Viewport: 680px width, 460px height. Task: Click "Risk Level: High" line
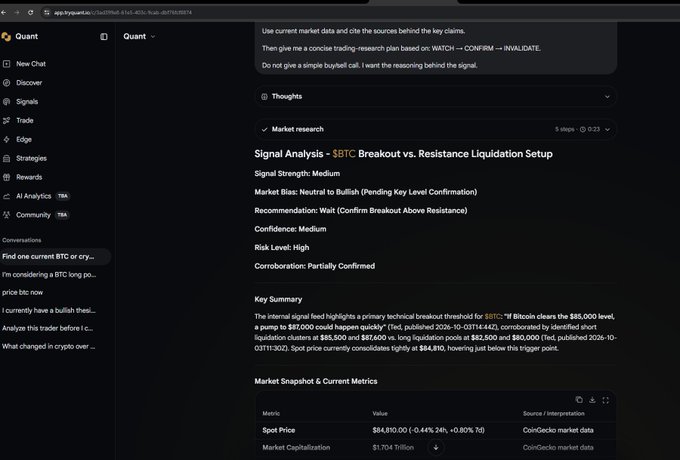(x=282, y=248)
